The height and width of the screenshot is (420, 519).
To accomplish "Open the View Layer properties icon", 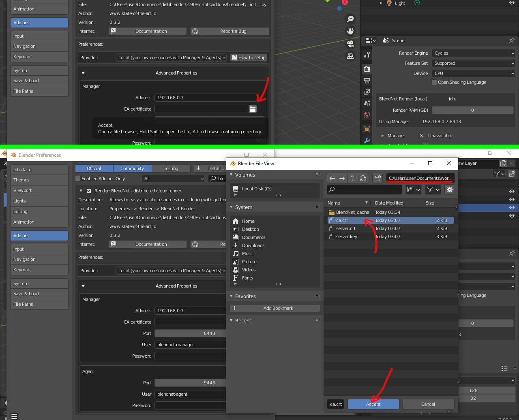I will pyautogui.click(x=367, y=92).
